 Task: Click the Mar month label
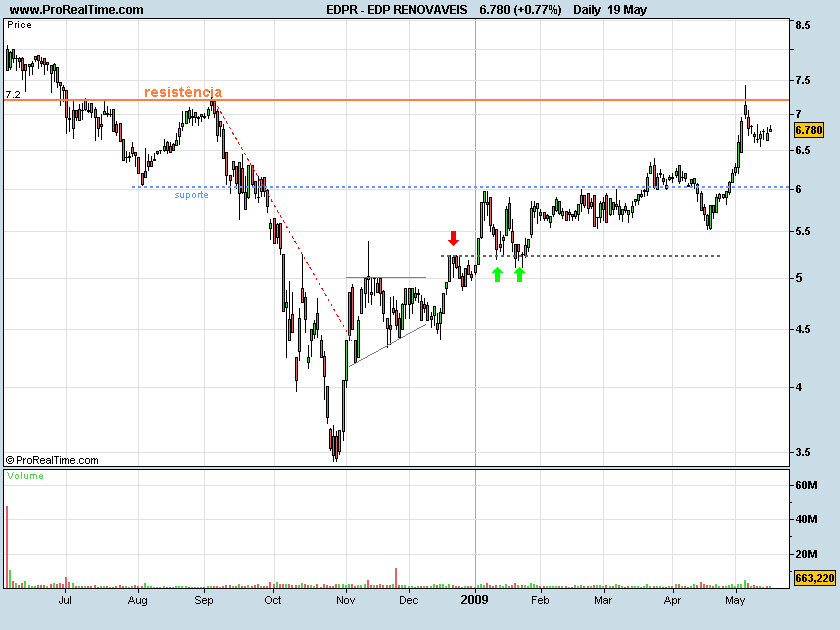(603, 600)
